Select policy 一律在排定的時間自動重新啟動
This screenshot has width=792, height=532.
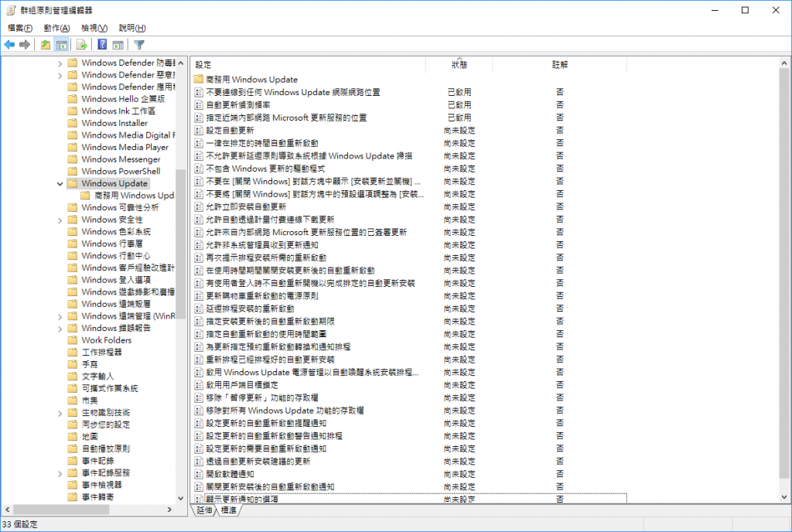click(262, 143)
